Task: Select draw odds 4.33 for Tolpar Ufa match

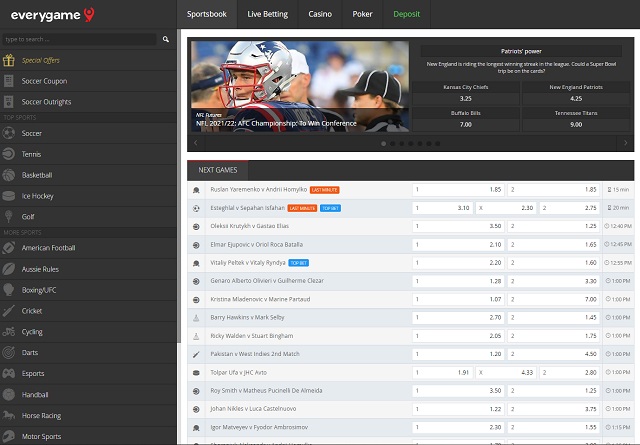Action: pyautogui.click(x=506, y=372)
